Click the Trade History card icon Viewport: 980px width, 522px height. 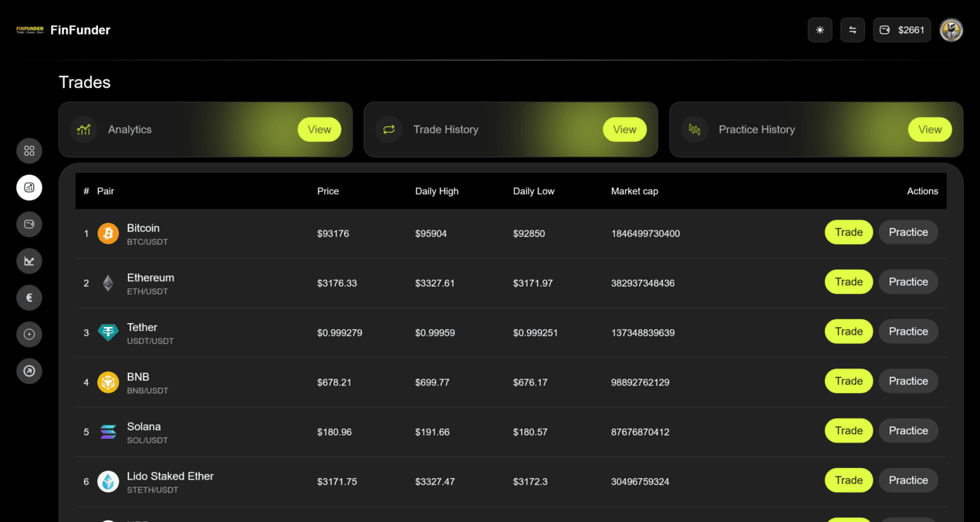point(388,130)
